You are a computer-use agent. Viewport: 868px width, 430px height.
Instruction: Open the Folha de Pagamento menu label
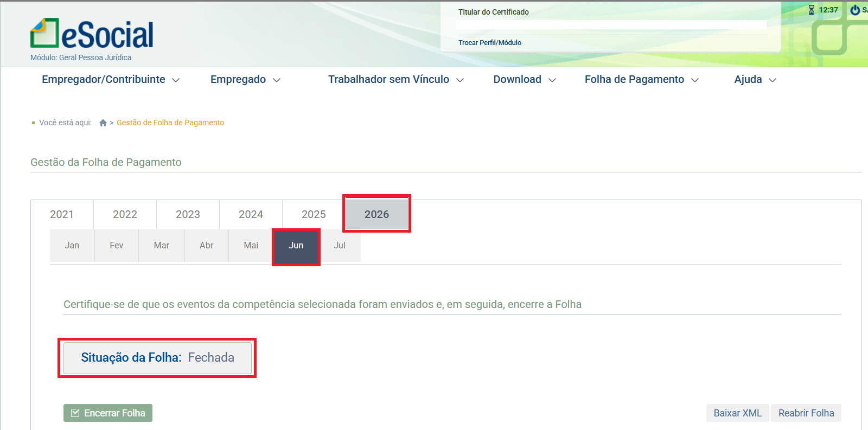(634, 80)
